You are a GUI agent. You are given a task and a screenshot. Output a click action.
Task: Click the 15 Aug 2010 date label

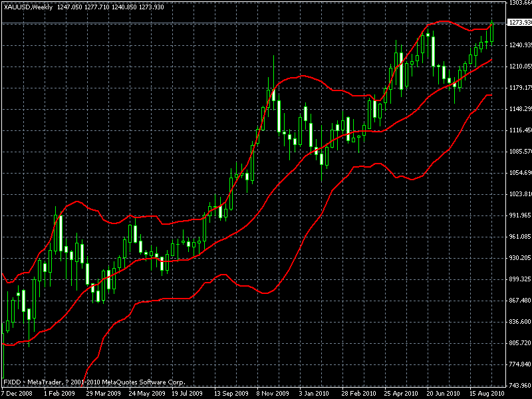click(x=487, y=394)
